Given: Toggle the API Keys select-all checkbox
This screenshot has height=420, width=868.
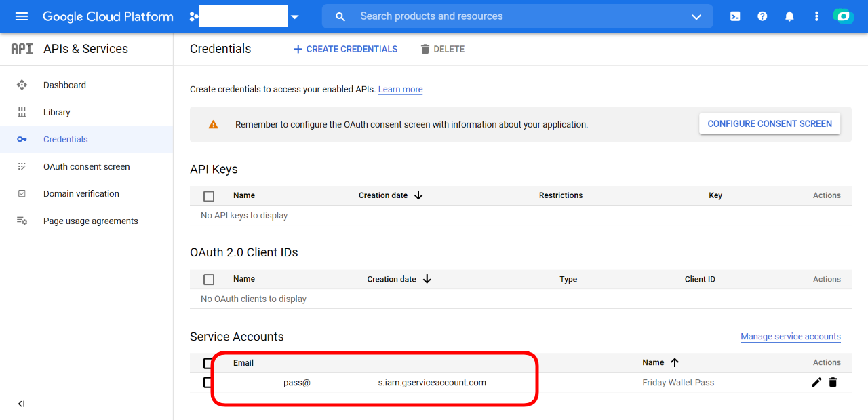Looking at the screenshot, I should click(x=209, y=196).
